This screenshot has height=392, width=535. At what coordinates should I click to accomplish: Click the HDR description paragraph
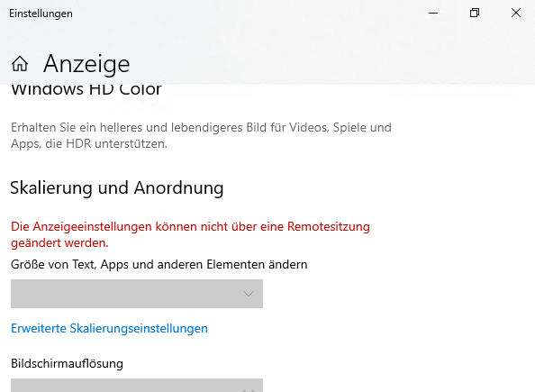click(201, 135)
